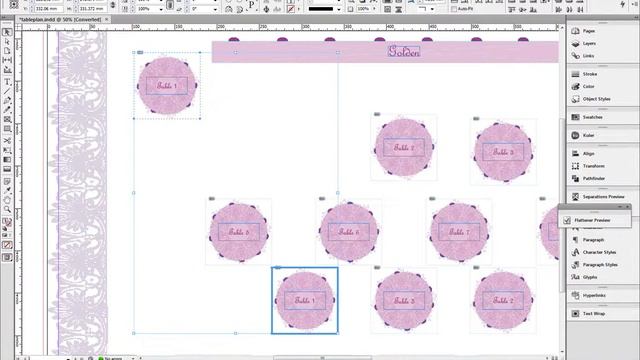Screen dimensions: 640x360
Task: Select the Free Transform tool
Action: (7, 150)
